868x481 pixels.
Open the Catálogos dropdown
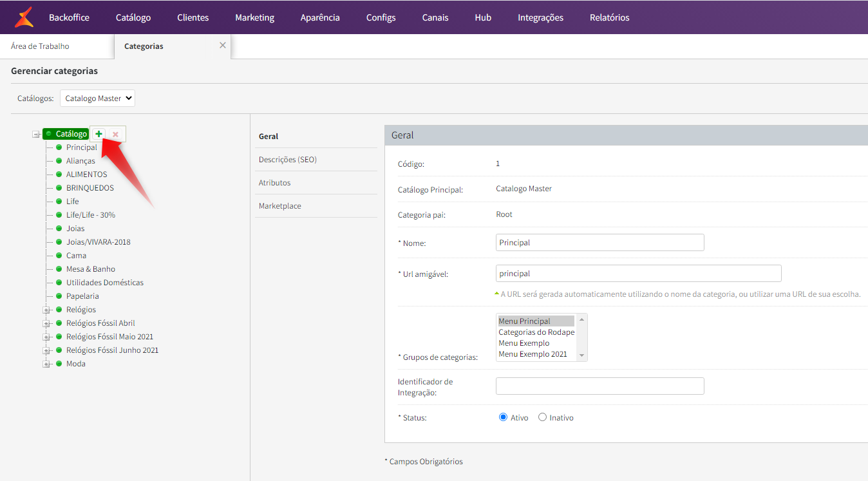point(98,99)
